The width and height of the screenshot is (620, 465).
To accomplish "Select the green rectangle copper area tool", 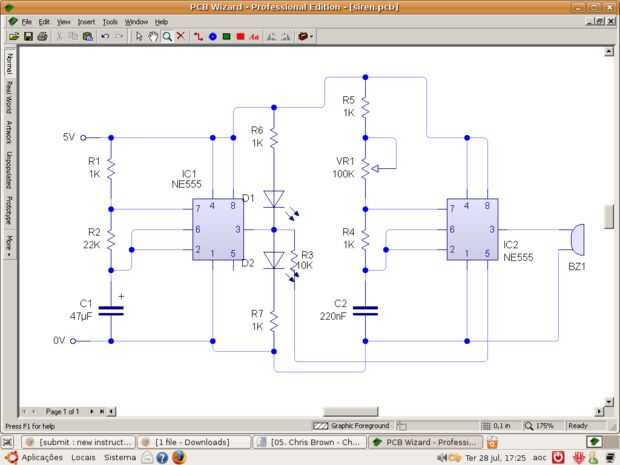I will click(227, 37).
